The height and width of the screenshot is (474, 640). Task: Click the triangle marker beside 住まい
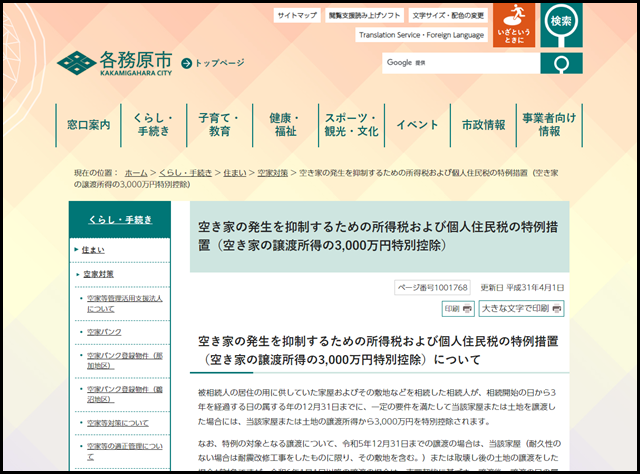point(76,249)
